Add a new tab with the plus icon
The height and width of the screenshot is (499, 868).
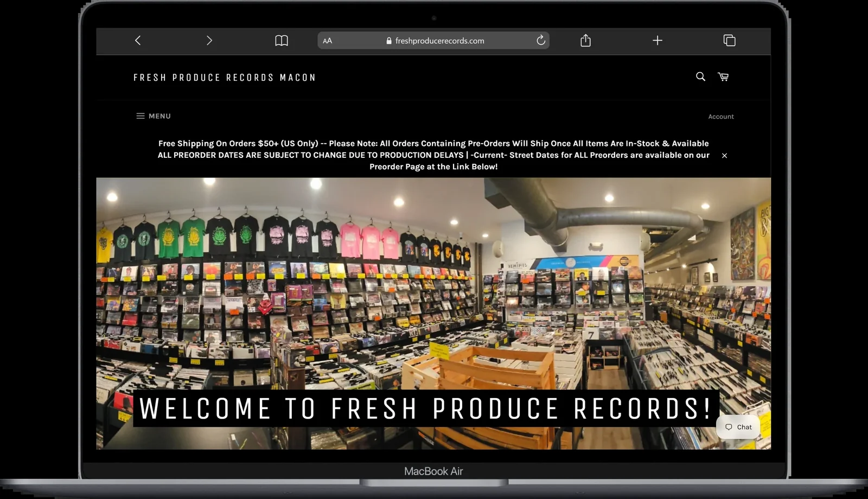tap(658, 41)
